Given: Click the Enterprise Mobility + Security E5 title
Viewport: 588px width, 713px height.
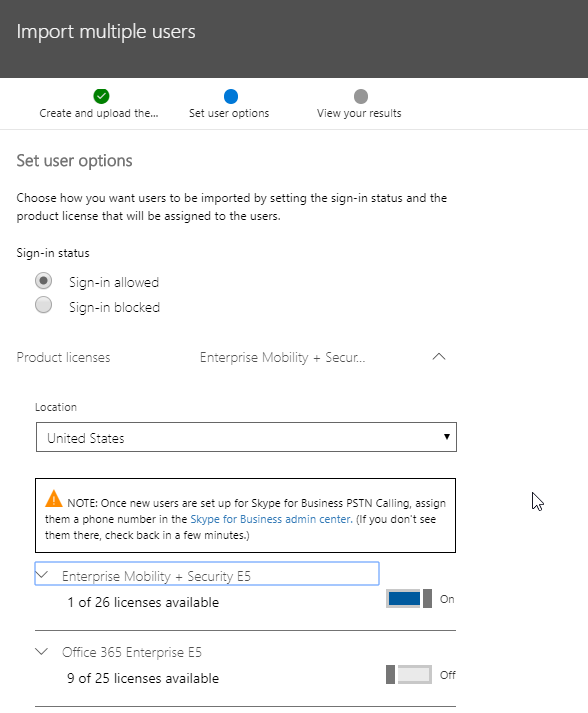Looking at the screenshot, I should pos(156,576).
